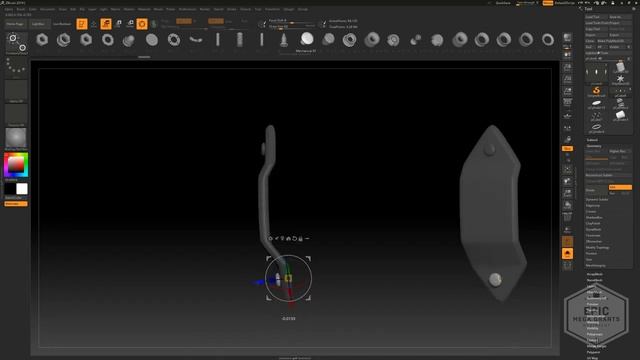
Task: Click the Home Page button
Action: [16, 24]
